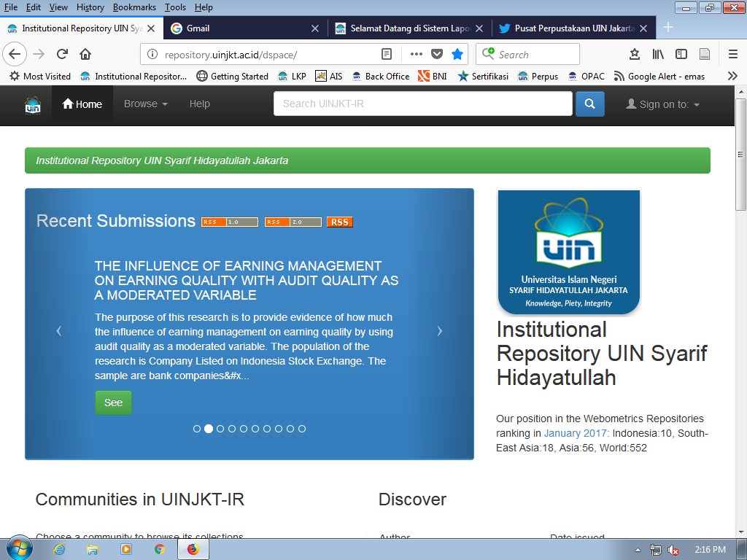Focus the browser Search box
The image size is (747, 560).
pos(528,54)
